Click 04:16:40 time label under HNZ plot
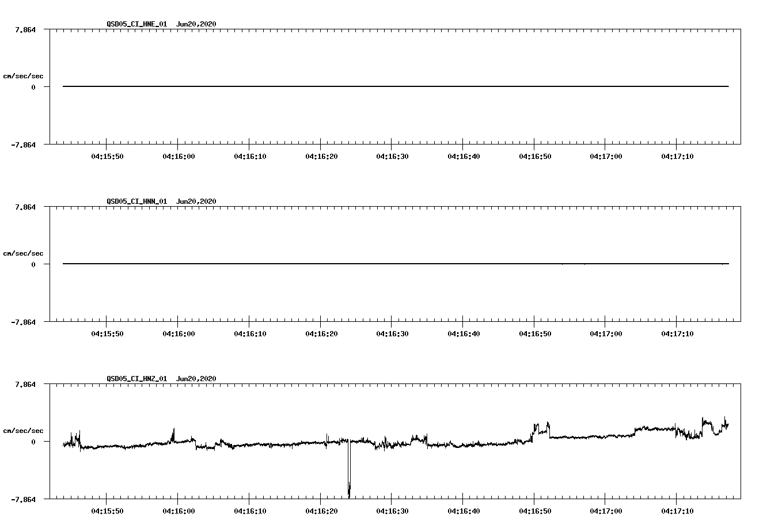 (464, 511)
